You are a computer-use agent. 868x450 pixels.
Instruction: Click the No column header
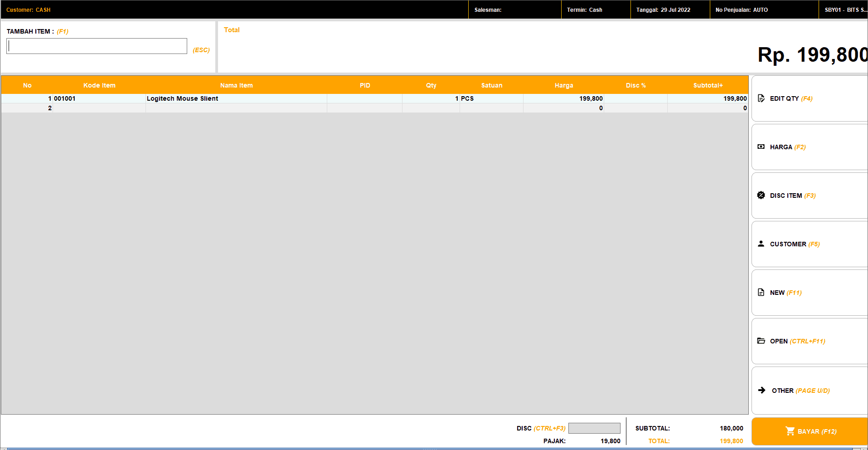[x=27, y=85]
